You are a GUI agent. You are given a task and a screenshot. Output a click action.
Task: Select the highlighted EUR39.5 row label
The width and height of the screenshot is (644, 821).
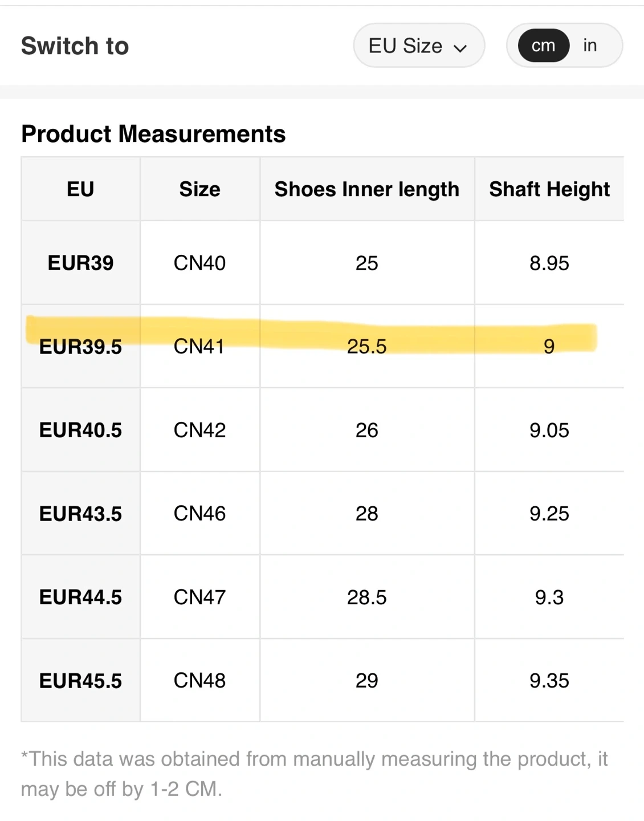coord(80,347)
